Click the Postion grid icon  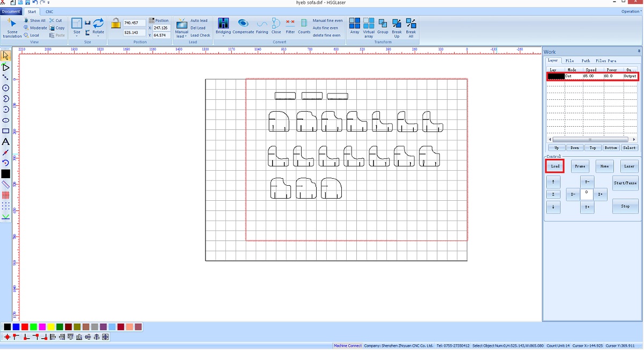pyautogui.click(x=151, y=20)
